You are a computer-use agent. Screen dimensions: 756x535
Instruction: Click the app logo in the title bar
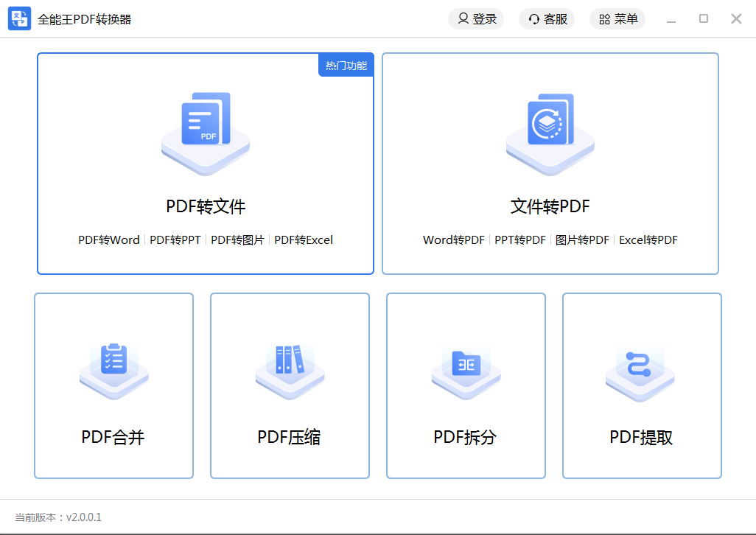[19, 18]
